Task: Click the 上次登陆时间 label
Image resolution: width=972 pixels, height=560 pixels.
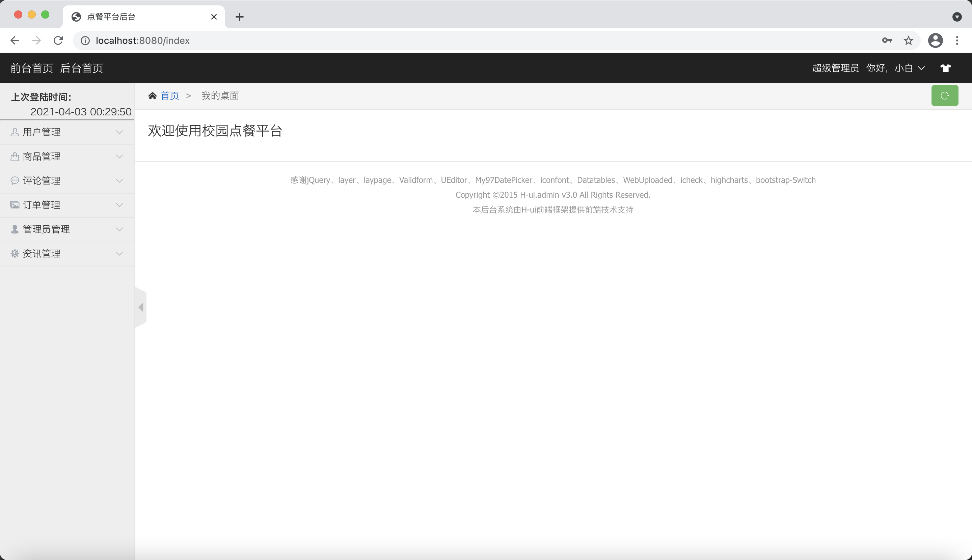Action: [41, 97]
